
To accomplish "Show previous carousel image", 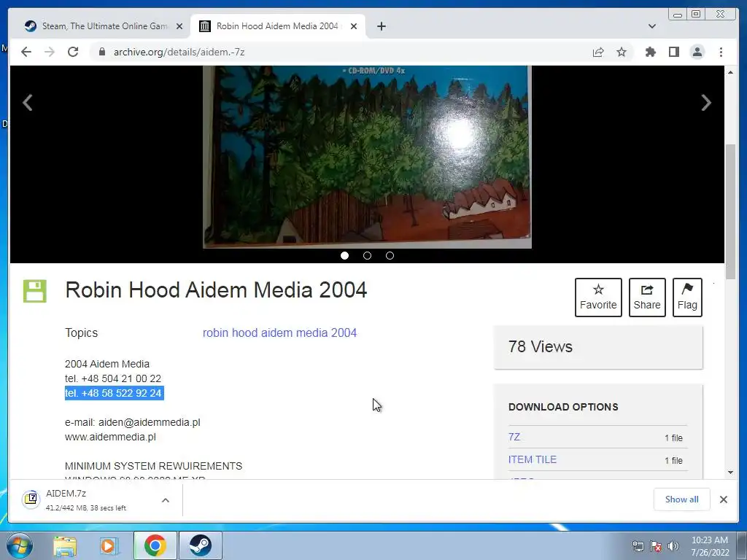I will pyautogui.click(x=28, y=102).
